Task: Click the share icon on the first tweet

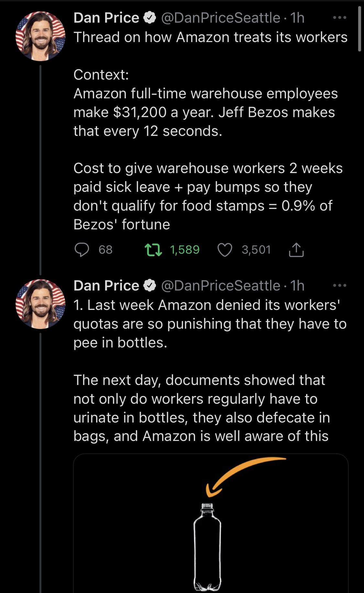Action: pos(297,249)
